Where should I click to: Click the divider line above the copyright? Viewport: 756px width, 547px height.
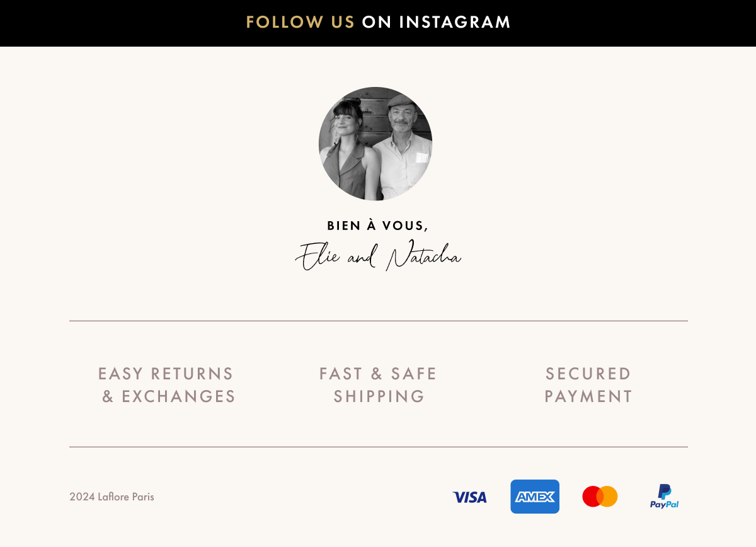click(379, 447)
